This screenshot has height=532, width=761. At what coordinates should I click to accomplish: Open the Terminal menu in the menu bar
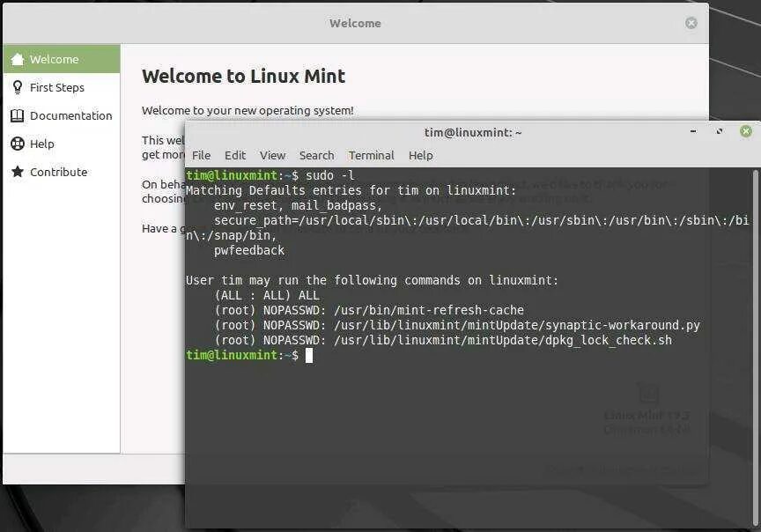[x=372, y=155]
